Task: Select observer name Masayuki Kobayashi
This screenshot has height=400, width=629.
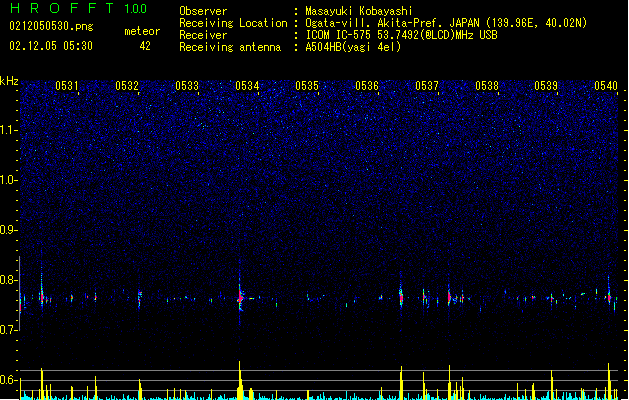Action: tap(359, 11)
